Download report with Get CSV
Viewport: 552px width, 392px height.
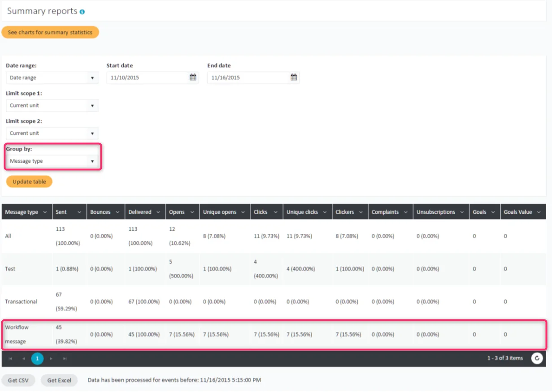pyautogui.click(x=18, y=380)
